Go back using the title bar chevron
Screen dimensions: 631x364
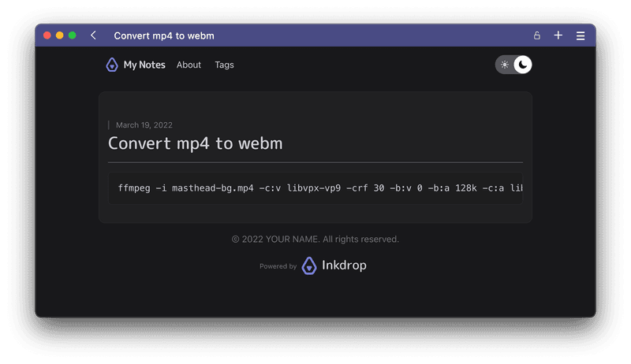pos(94,35)
